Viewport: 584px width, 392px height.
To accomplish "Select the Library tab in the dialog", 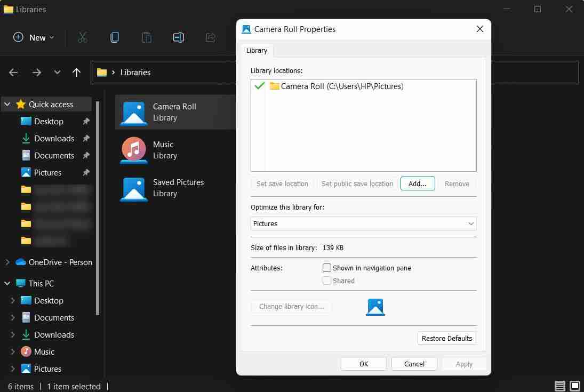I will [x=257, y=50].
